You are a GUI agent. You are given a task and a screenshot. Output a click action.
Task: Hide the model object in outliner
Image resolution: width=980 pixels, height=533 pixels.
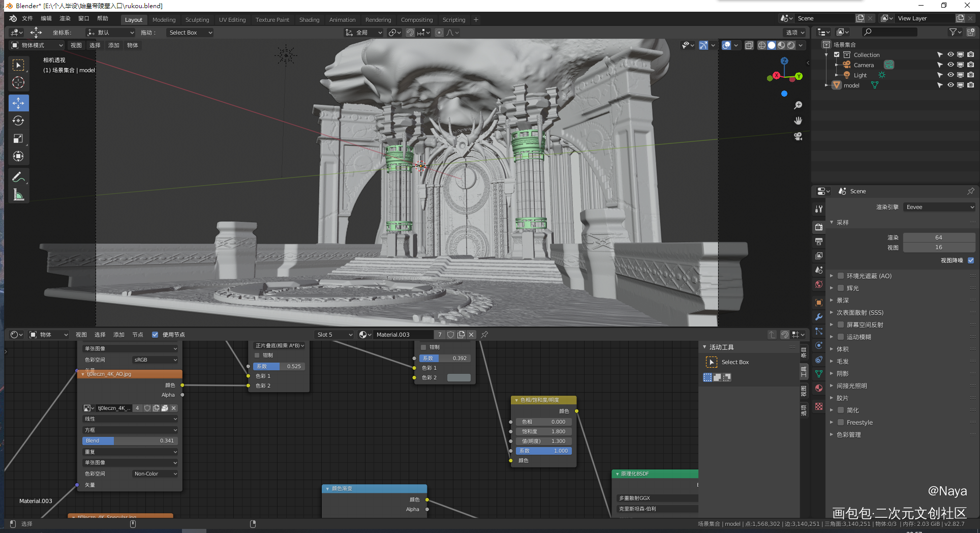pos(950,85)
